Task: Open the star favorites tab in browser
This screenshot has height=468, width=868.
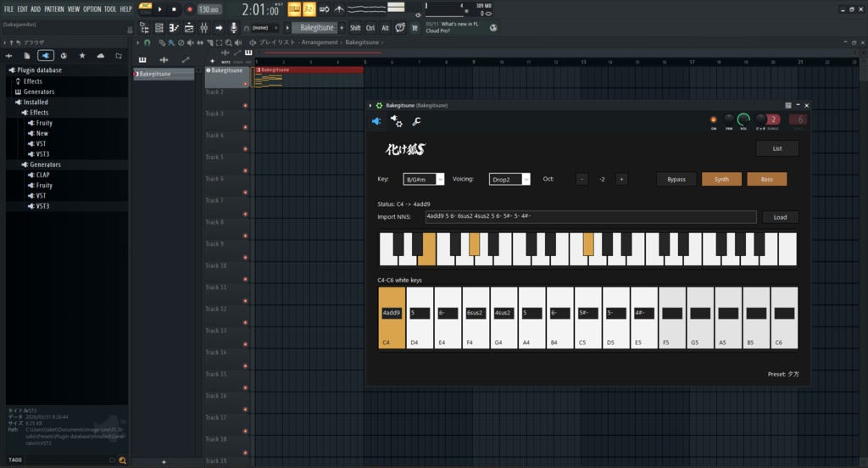Action: (x=82, y=55)
